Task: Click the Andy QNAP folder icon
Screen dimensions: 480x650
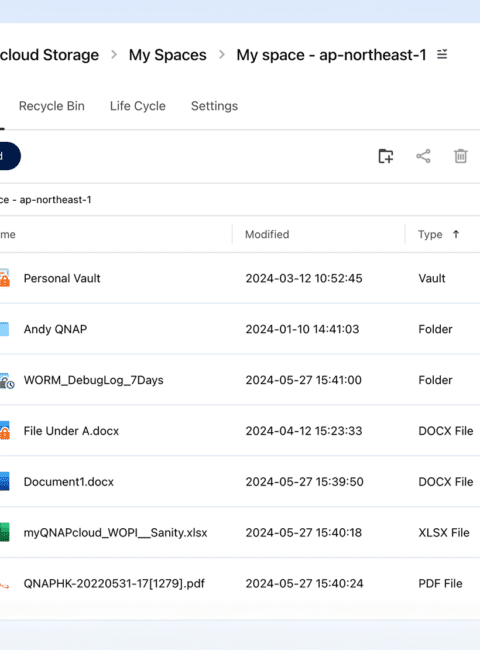Action: pyautogui.click(x=4, y=329)
